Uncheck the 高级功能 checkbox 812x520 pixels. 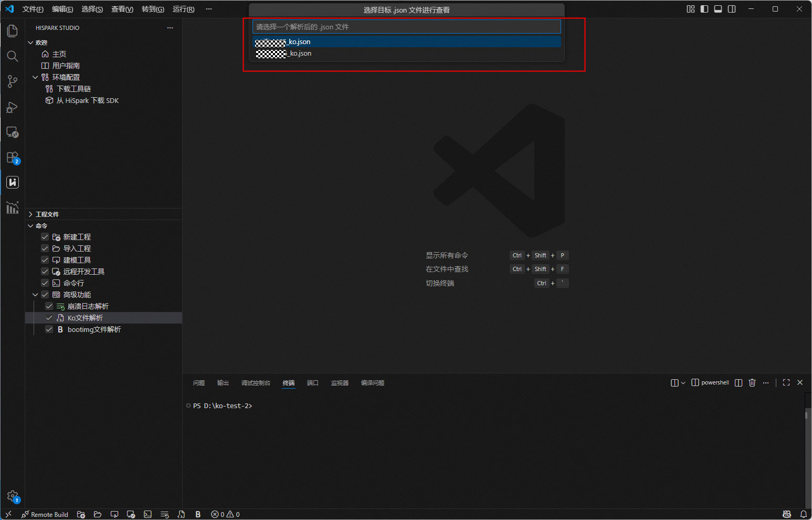tap(45, 295)
